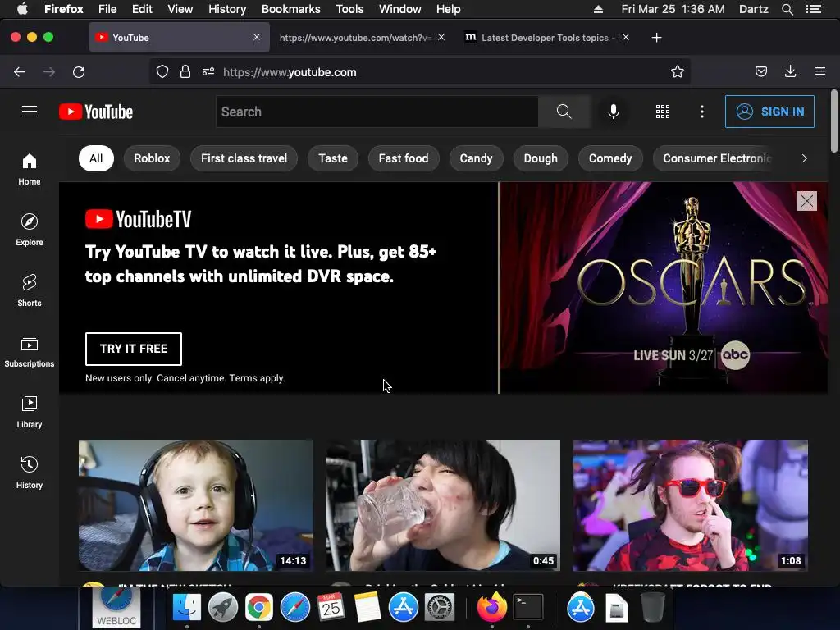Open History in the sidebar
This screenshot has width=840, height=630.
pos(30,472)
